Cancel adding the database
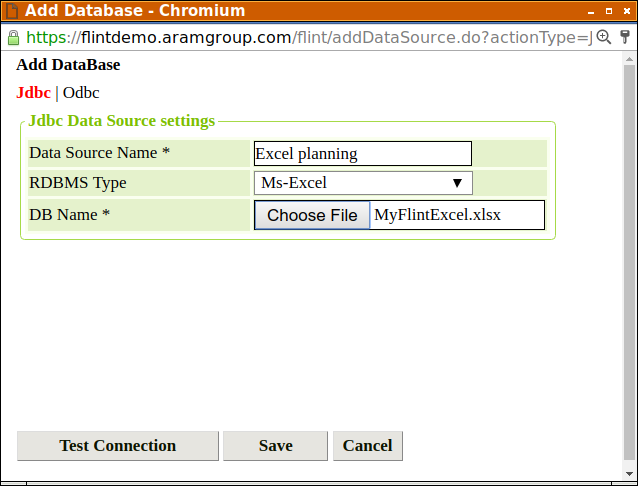The image size is (638, 486). [x=367, y=446]
